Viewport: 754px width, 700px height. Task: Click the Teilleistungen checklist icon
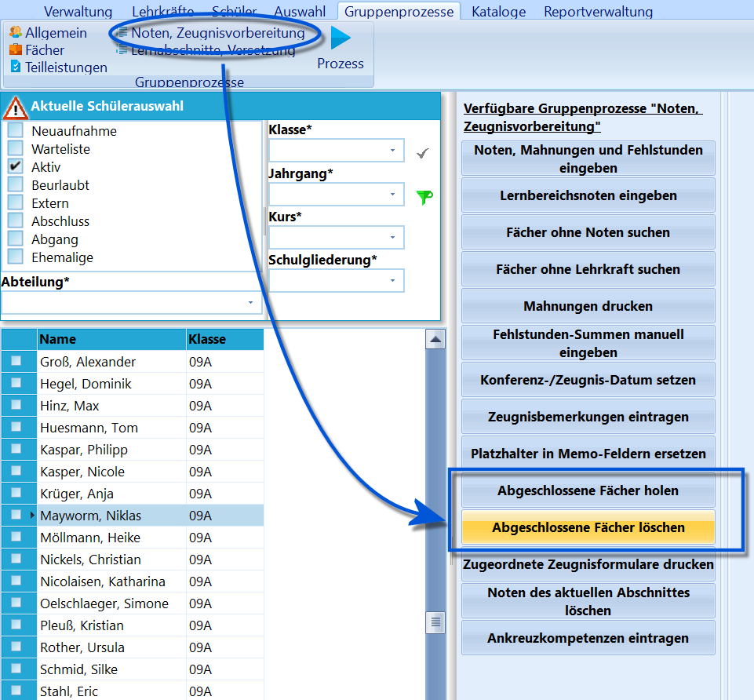pyautogui.click(x=16, y=67)
